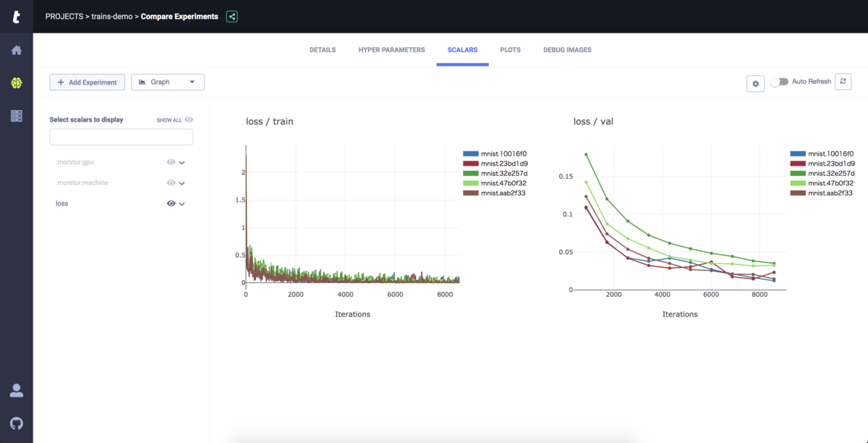
Task: Click the loss / train chart title
Action: tap(270, 122)
